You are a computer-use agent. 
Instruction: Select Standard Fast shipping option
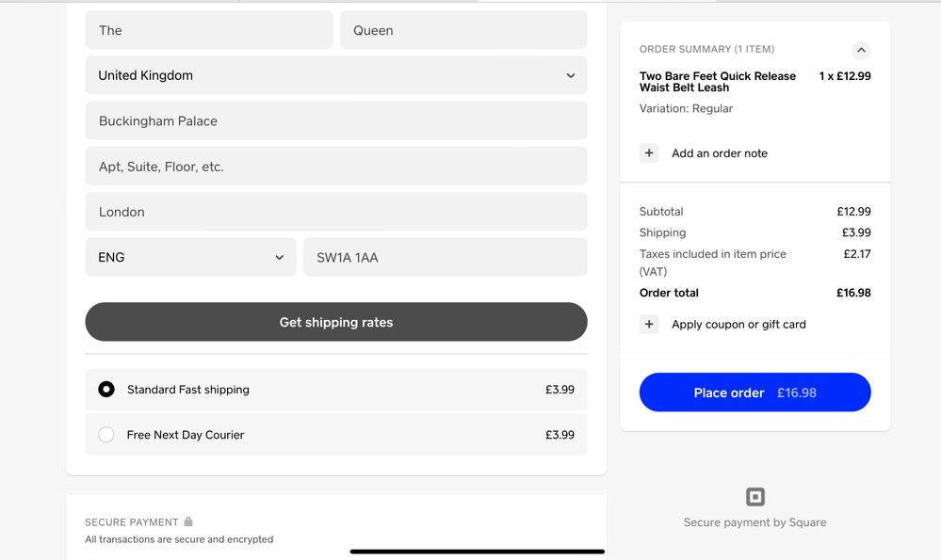click(106, 390)
